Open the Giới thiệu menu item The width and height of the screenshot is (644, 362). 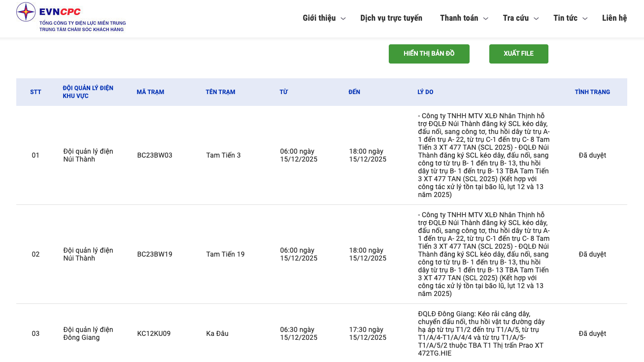(319, 18)
